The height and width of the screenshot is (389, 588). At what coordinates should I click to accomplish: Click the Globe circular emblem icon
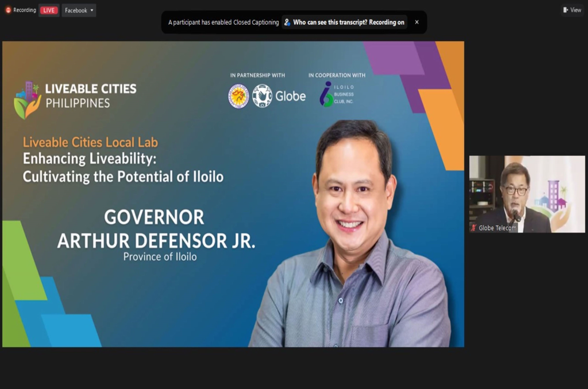pyautogui.click(x=262, y=96)
